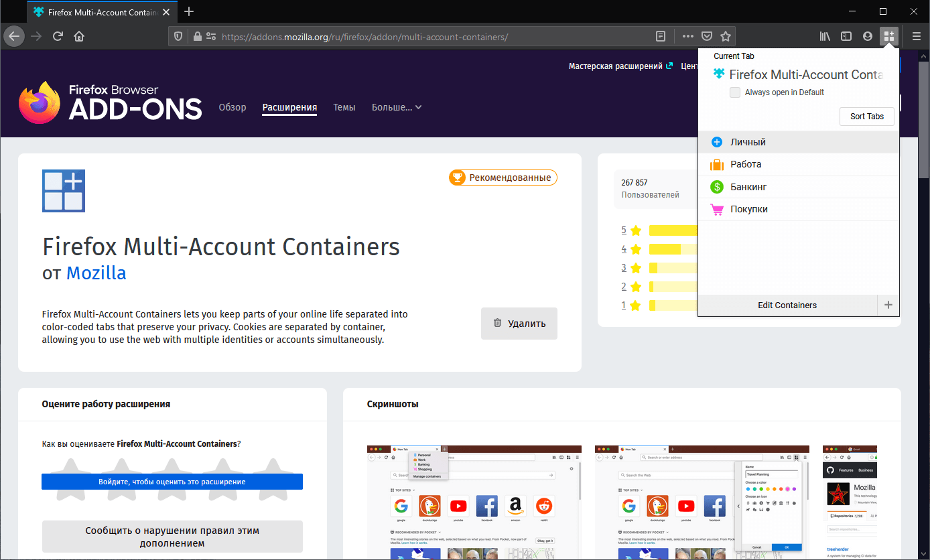Toggle reader view in the address bar
This screenshot has width=930, height=560.
660,36
